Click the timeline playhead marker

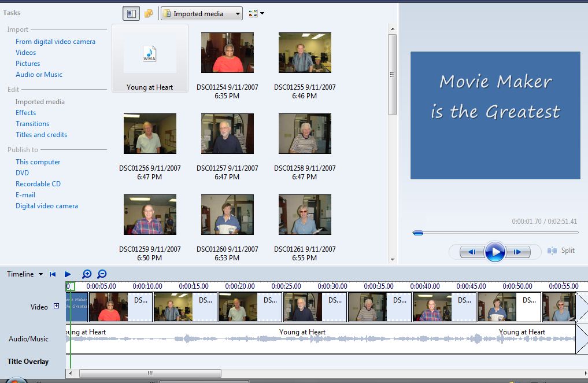pyautogui.click(x=70, y=286)
